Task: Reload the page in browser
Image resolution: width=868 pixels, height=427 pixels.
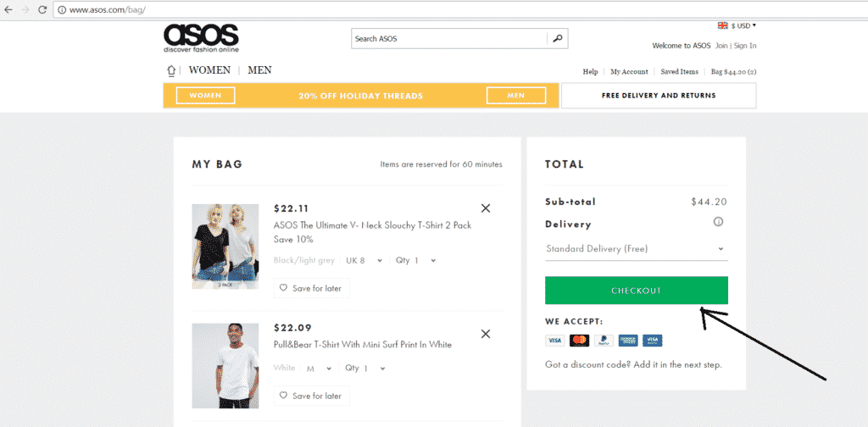Action: pos(42,9)
